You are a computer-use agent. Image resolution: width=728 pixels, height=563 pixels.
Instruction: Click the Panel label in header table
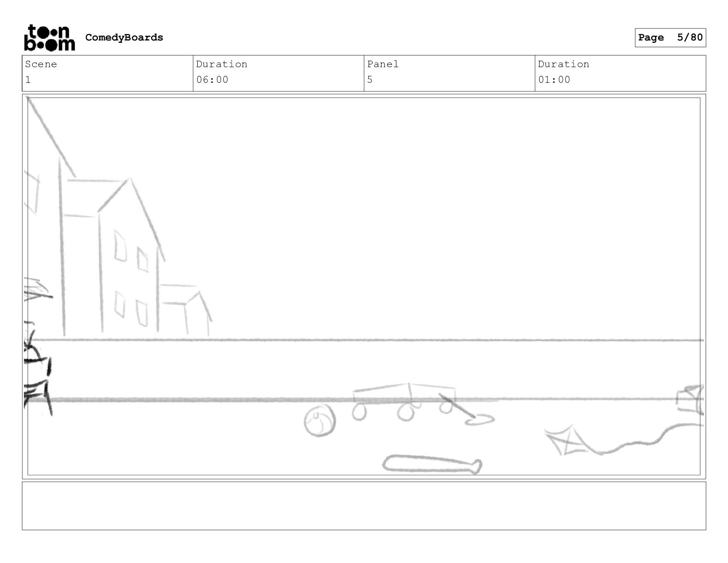[x=383, y=64]
